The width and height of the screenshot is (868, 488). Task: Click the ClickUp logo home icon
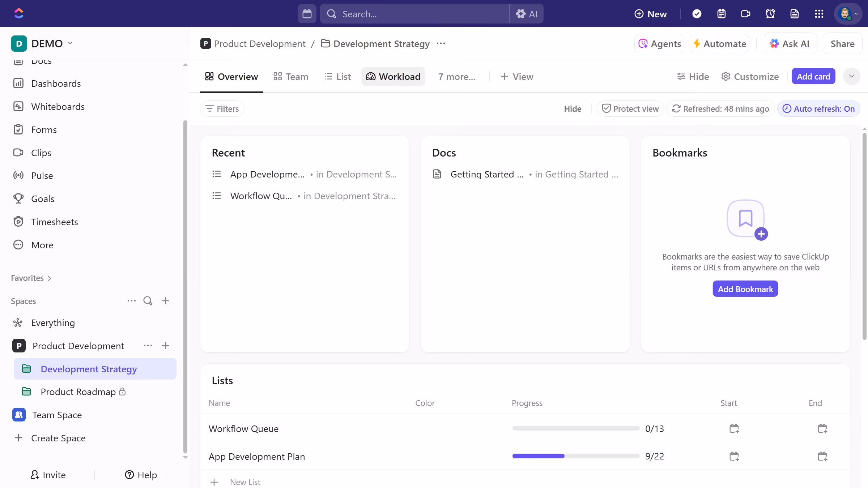tap(19, 13)
